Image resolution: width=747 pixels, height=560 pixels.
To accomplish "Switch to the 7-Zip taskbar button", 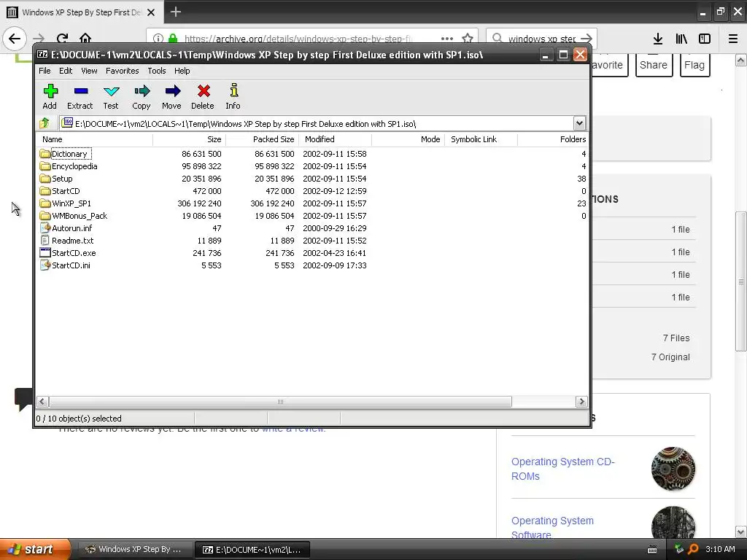I will tap(252, 549).
